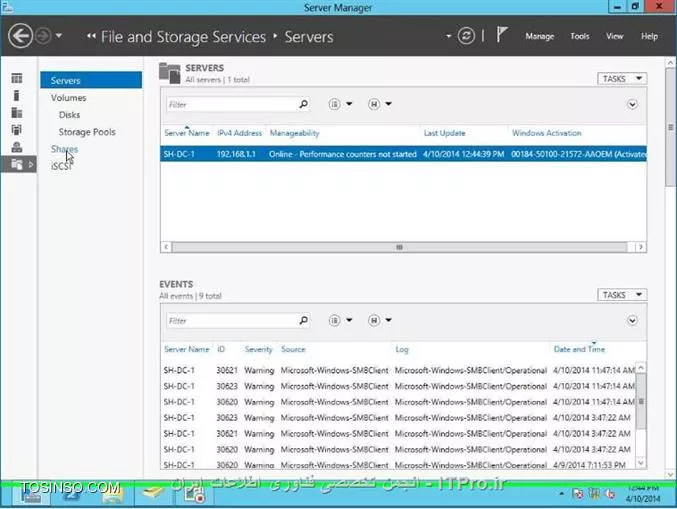Open the Events tile TASKS dropdown
The image size is (677, 509).
pos(622,295)
